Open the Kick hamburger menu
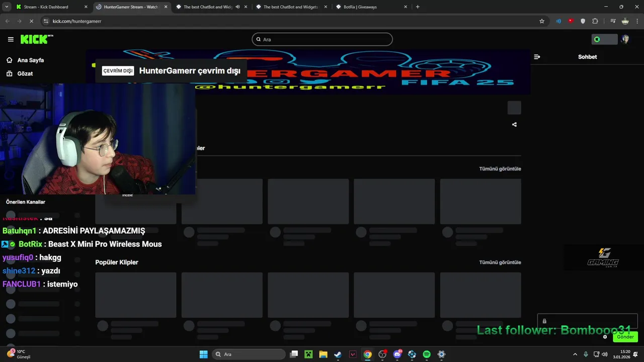 [x=11, y=39]
